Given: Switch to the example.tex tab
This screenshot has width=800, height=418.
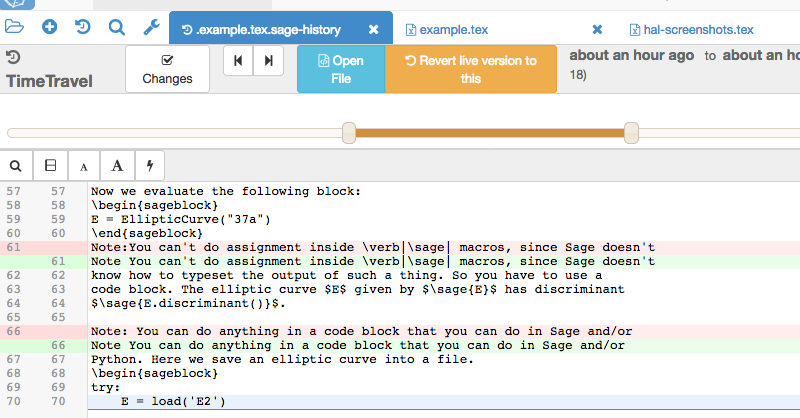Looking at the screenshot, I should tap(451, 30).
